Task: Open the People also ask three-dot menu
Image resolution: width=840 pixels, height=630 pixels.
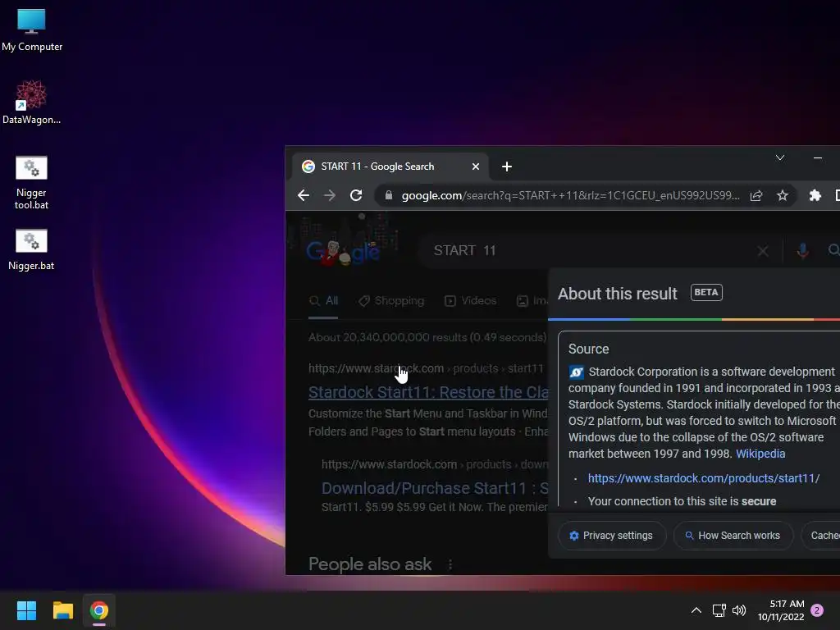Action: (450, 564)
